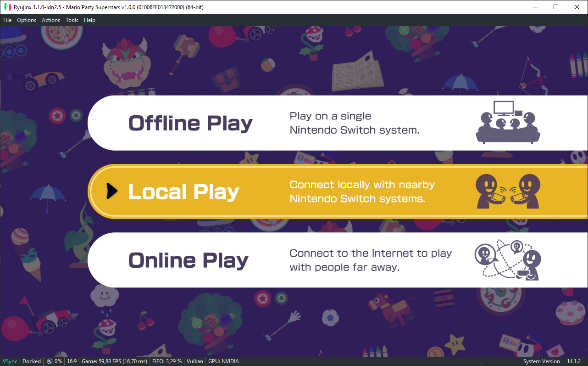Select the Offline Play option
Screen dimensions: 588x366
(x=338, y=123)
